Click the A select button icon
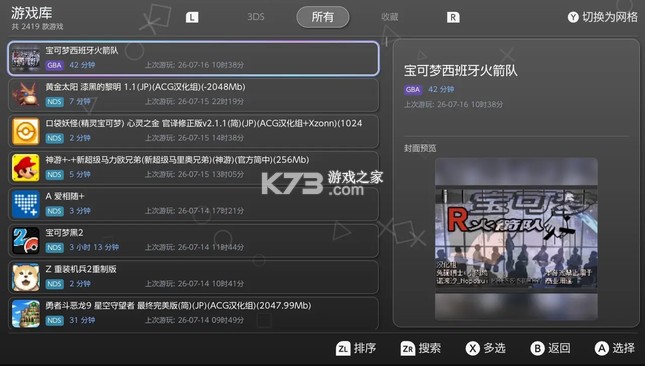 click(601, 349)
